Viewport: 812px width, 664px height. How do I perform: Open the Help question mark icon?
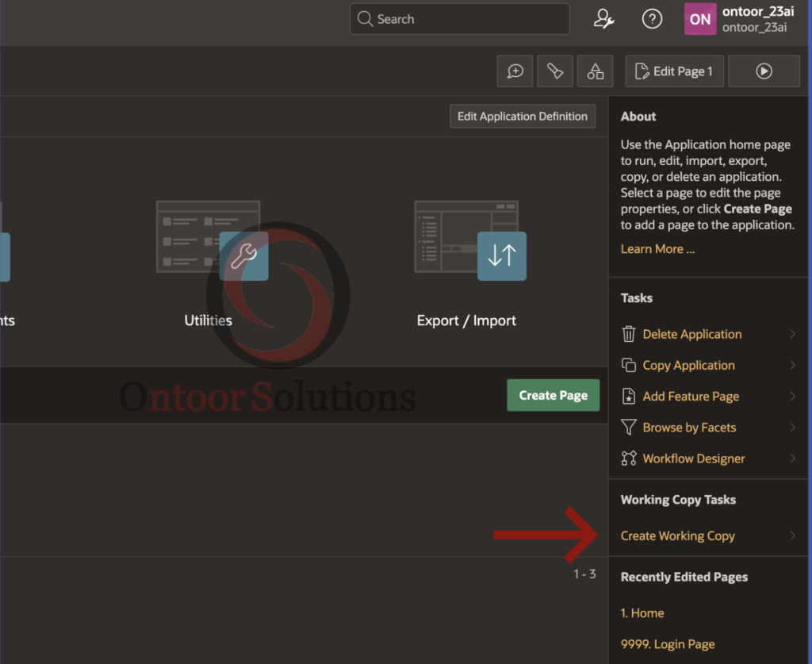652,20
